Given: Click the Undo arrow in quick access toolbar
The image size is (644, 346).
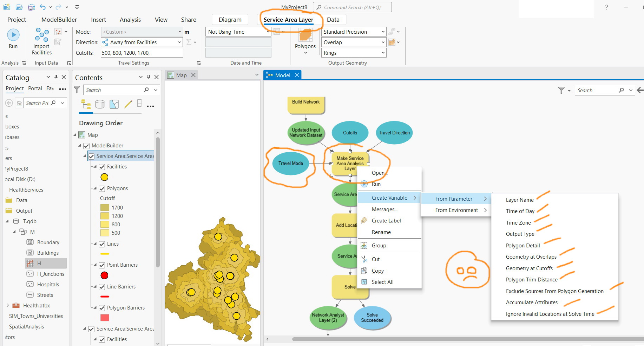Looking at the screenshot, I should tap(42, 7).
